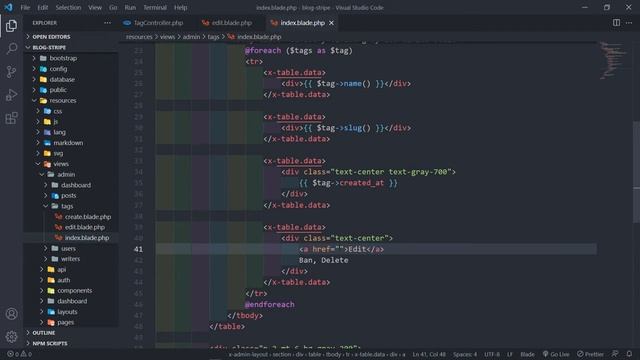Click the errors and warnings status indicator
This screenshot has height=360, width=640.
pos(19,354)
